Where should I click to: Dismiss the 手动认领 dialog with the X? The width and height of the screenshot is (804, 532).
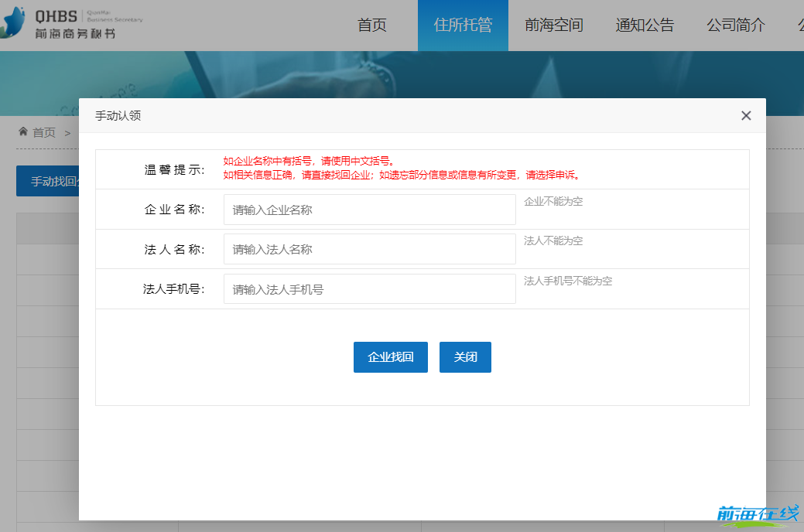745,115
